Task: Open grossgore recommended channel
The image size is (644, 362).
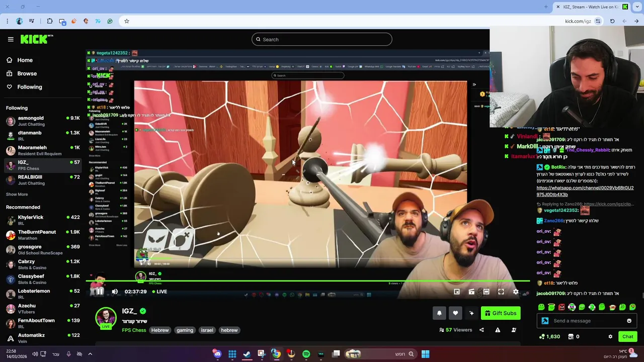Action: tap(42, 249)
